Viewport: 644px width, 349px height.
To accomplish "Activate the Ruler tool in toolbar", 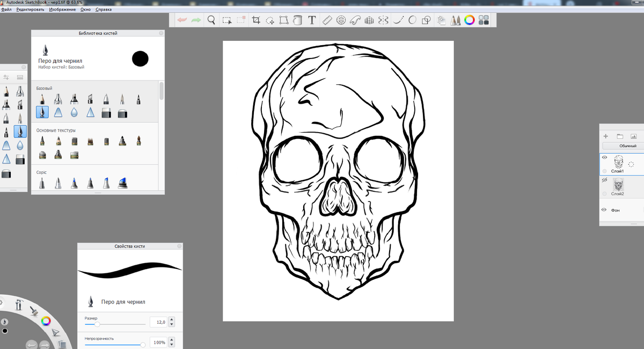I will point(327,20).
